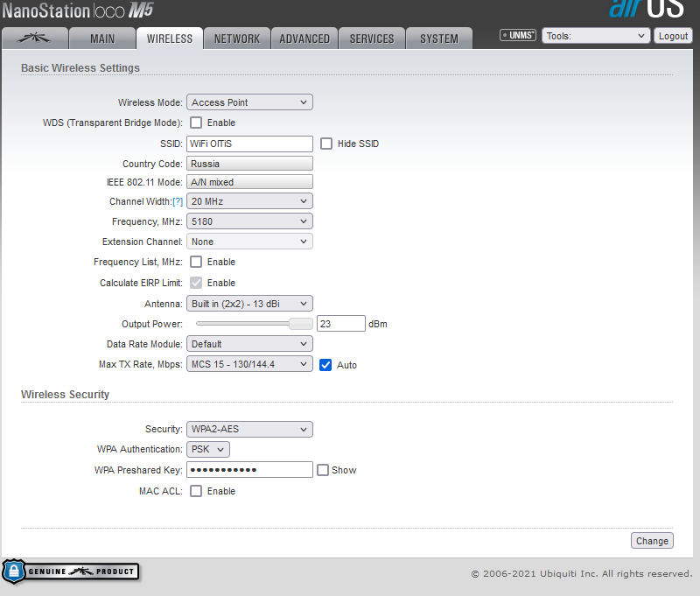Switch to the SYSTEM tab
700x596 pixels.
439,39
